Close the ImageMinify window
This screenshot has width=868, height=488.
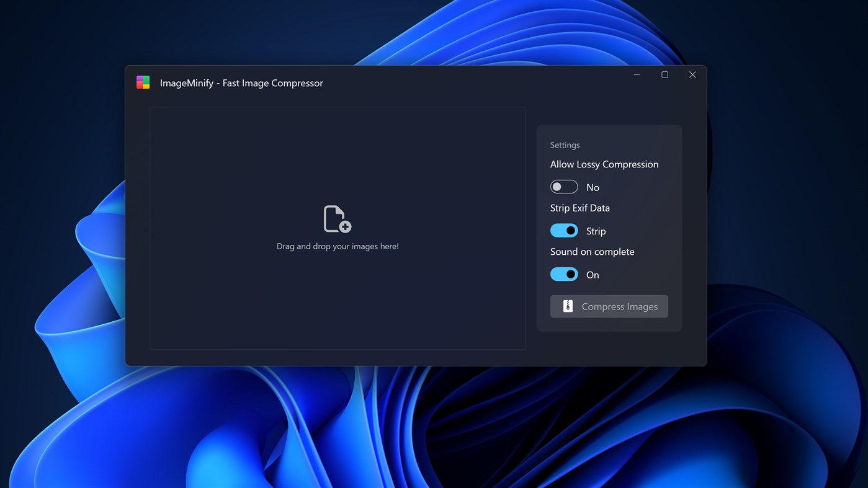(x=692, y=74)
